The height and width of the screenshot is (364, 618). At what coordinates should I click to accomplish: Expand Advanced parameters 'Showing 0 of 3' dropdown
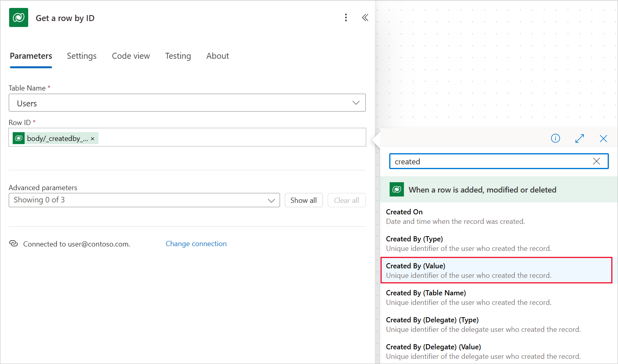coord(144,200)
